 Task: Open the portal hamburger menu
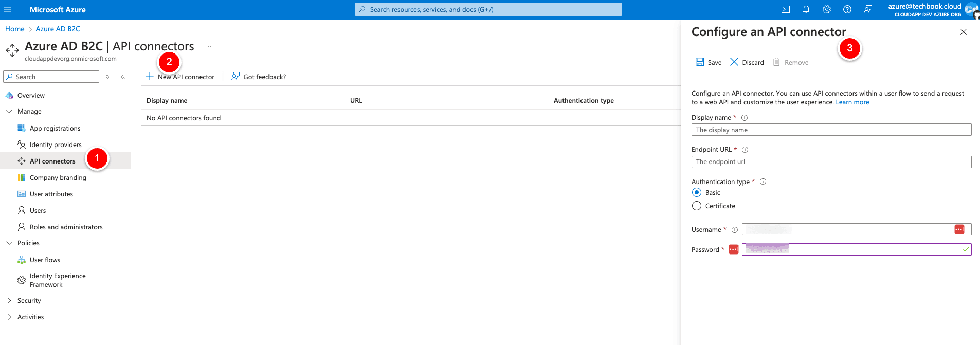[x=7, y=9]
